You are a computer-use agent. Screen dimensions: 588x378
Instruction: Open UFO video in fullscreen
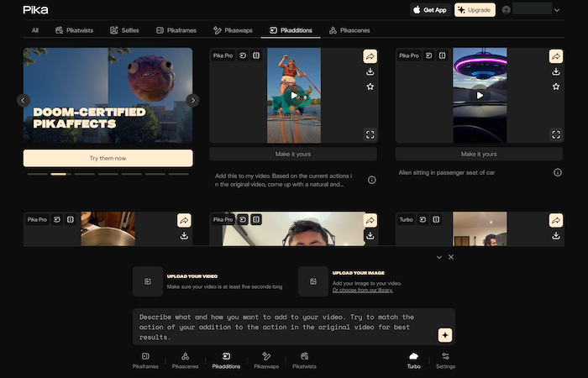[556, 134]
